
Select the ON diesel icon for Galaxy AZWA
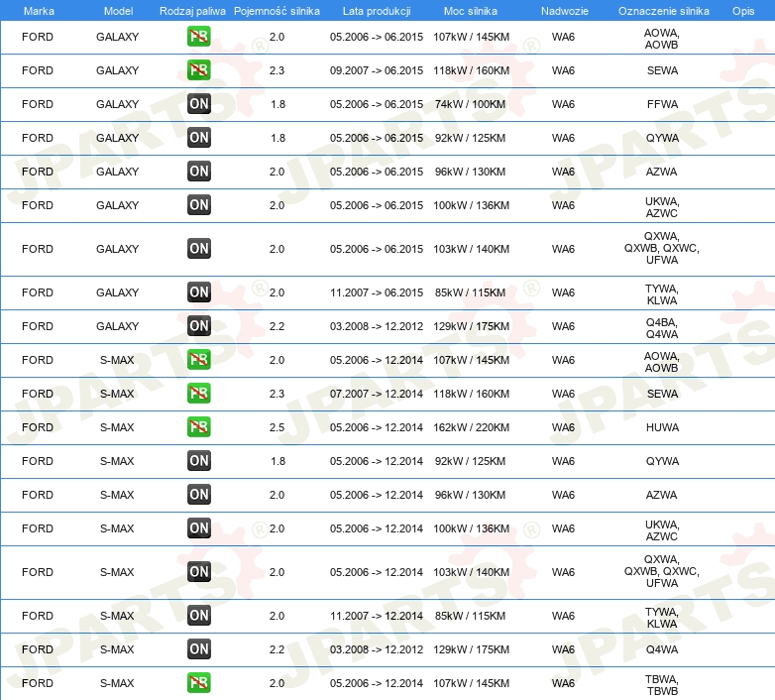[x=198, y=172]
